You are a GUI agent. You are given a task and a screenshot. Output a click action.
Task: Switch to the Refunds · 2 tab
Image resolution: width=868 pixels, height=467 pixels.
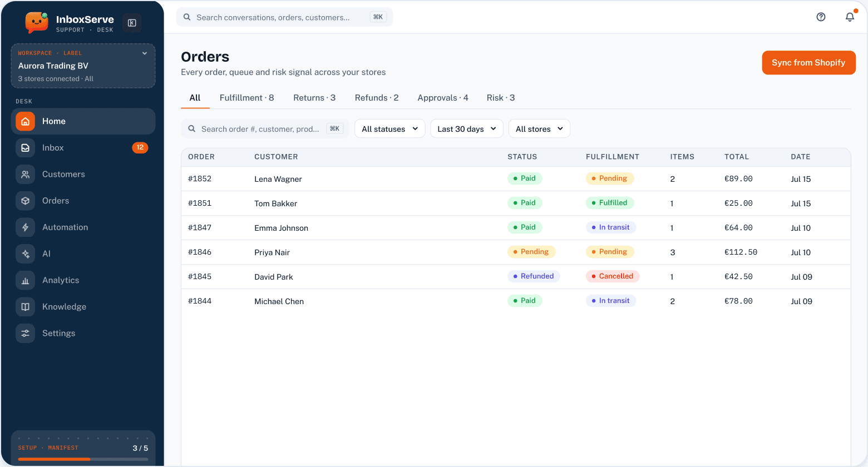point(377,98)
